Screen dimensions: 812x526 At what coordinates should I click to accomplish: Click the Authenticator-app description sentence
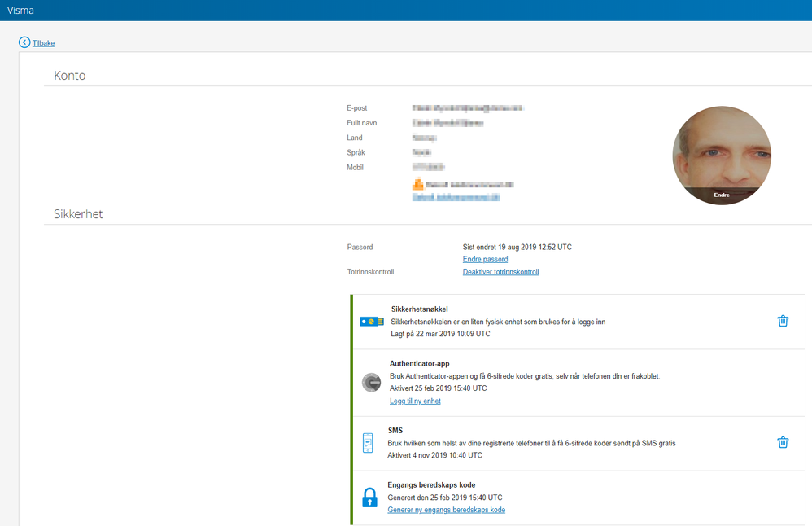tap(525, 376)
